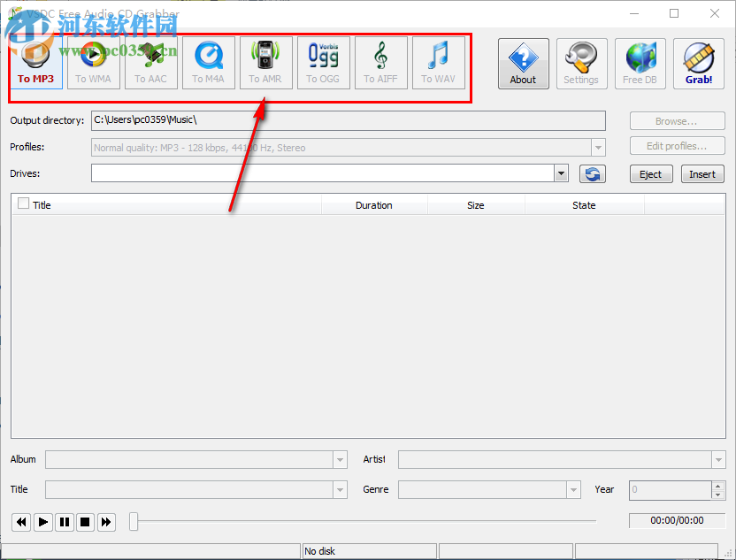Toggle the select-all tracks checkbox
The height and width of the screenshot is (560, 736).
coord(22,204)
